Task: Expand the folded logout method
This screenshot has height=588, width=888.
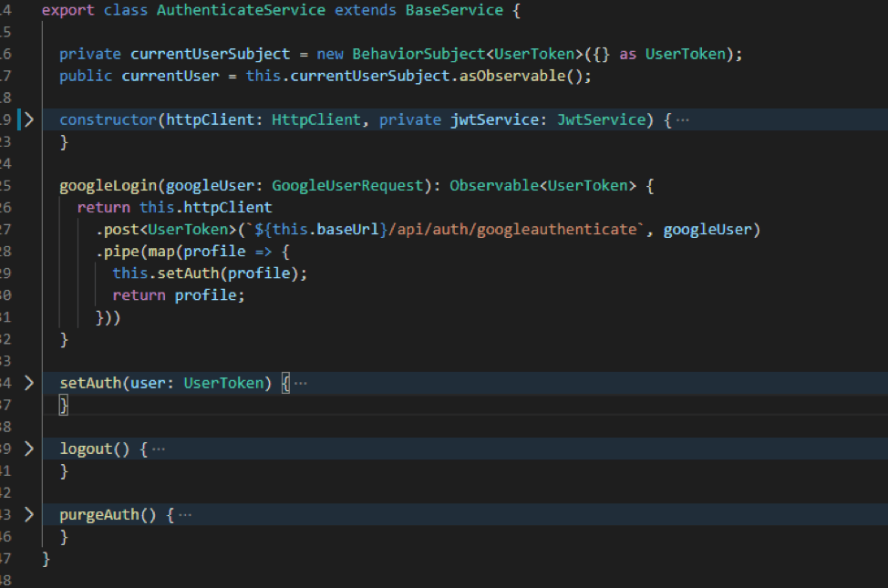Action: (x=29, y=449)
